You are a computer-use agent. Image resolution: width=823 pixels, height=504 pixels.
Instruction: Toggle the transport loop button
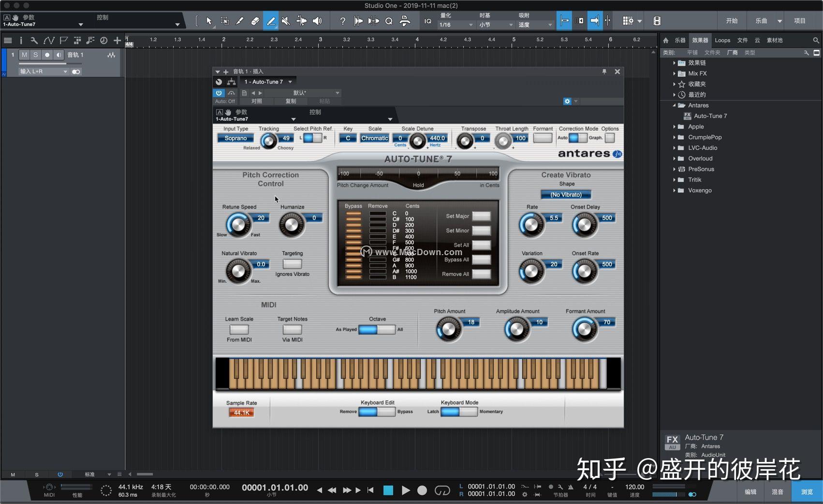click(x=442, y=490)
